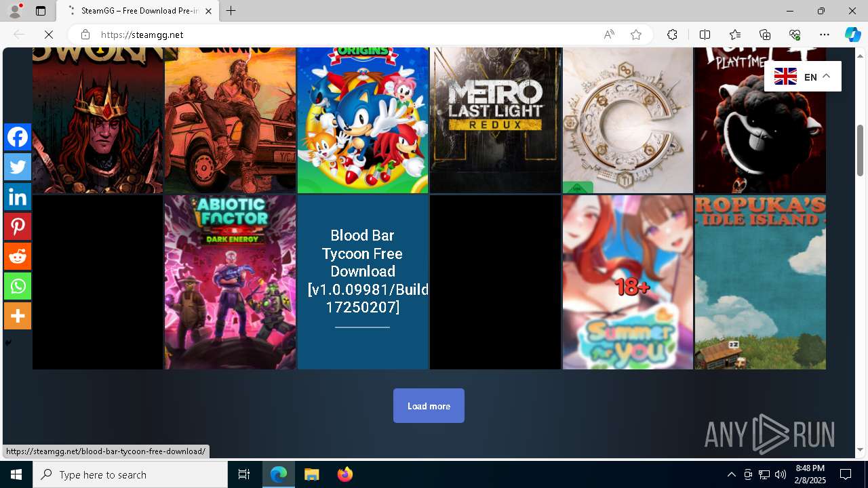Launch Firefox from taskbar
The image size is (868, 488).
coord(344,474)
